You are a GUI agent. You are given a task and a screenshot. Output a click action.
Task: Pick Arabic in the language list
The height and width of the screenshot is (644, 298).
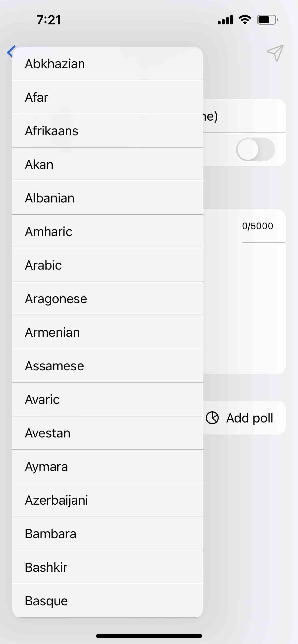coord(107,265)
